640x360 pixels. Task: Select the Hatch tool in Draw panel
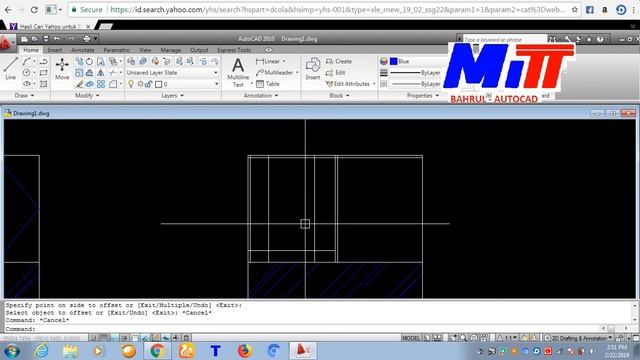[x=43, y=84]
